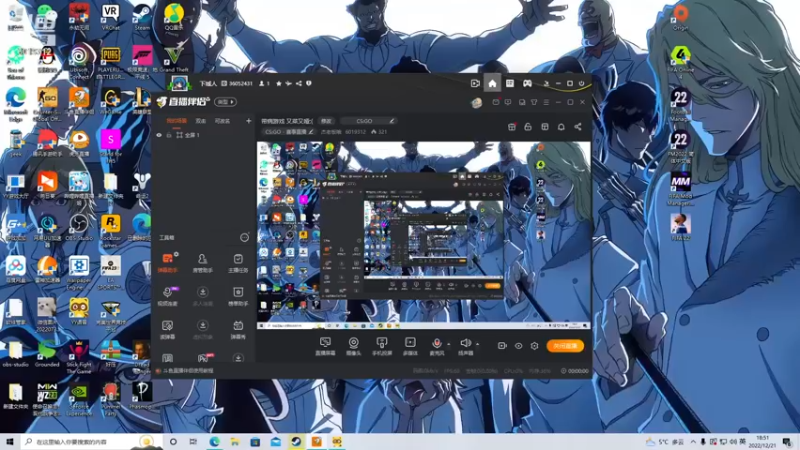Image resolution: width=800 pixels, height=450 pixels.
Task: Switch to the third scene tab
Action: (x=222, y=121)
